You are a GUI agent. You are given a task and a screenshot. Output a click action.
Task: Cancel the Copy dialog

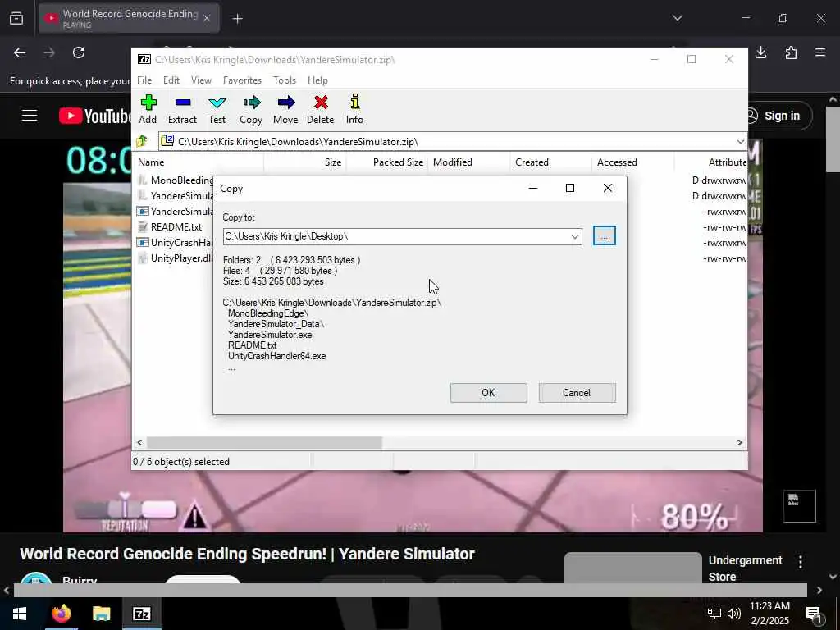point(577,393)
